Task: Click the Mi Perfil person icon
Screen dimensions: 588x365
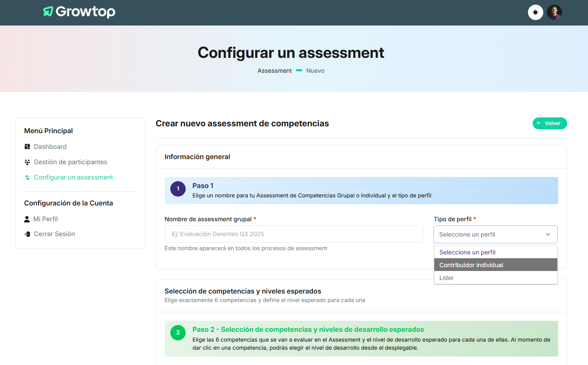Action: click(27, 219)
